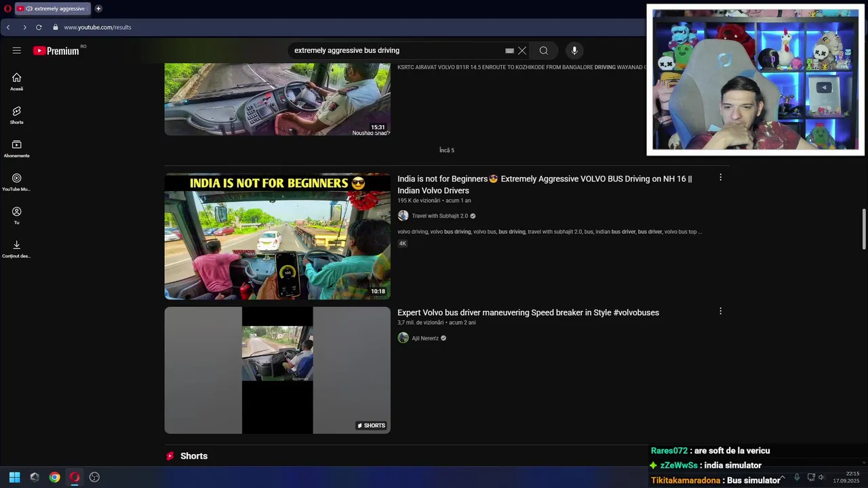Open 'India is not for Beginners' video thumbnail
This screenshot has height=488, width=868.
[x=277, y=236]
